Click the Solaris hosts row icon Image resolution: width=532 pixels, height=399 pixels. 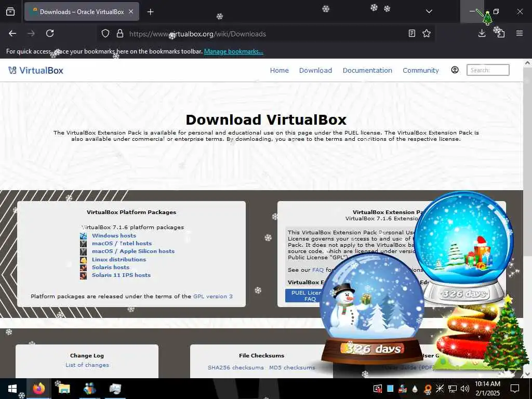click(x=84, y=268)
